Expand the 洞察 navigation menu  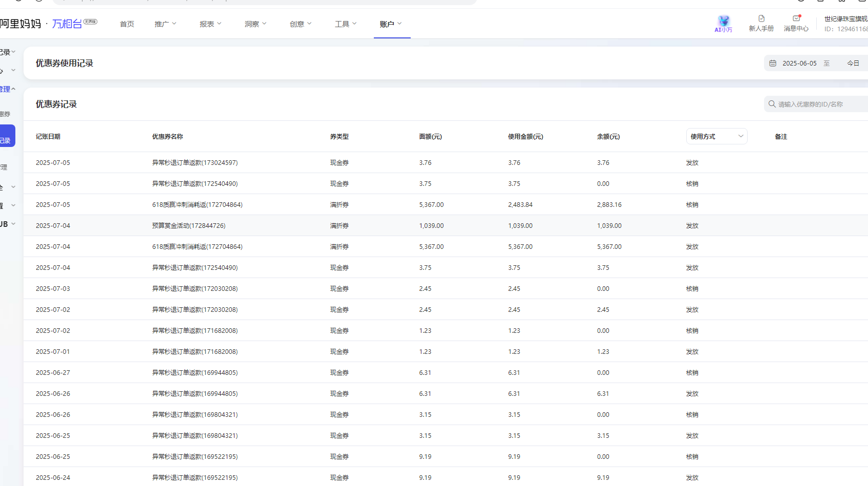pyautogui.click(x=255, y=24)
